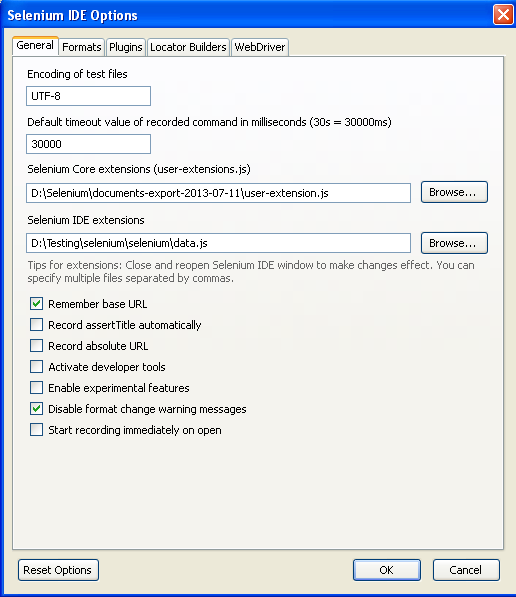Image resolution: width=516 pixels, height=597 pixels.
Task: Uncheck Disable format change warning messages
Action: (x=37, y=409)
